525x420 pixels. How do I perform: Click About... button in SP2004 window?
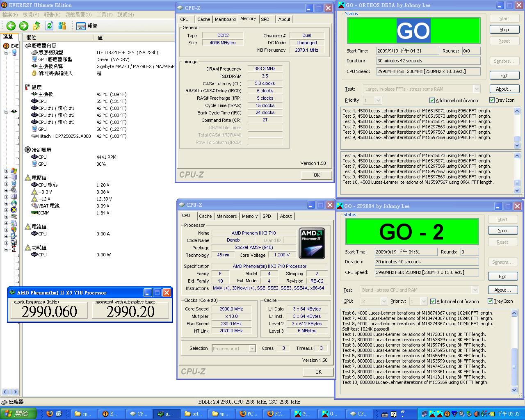[x=502, y=290]
